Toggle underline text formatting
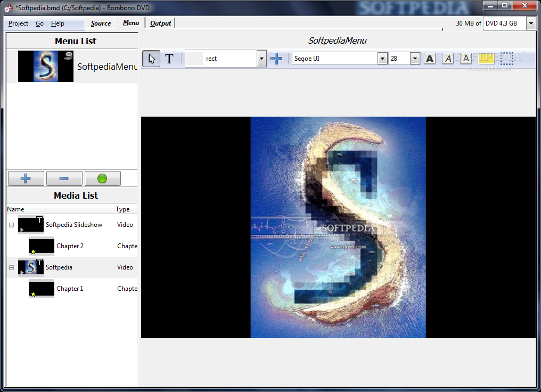The image size is (541, 392). [x=466, y=59]
